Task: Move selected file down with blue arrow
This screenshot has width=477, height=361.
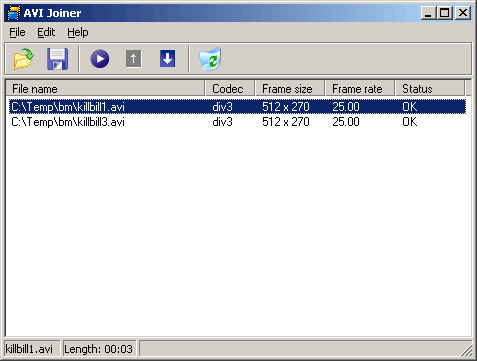Action: coord(167,59)
